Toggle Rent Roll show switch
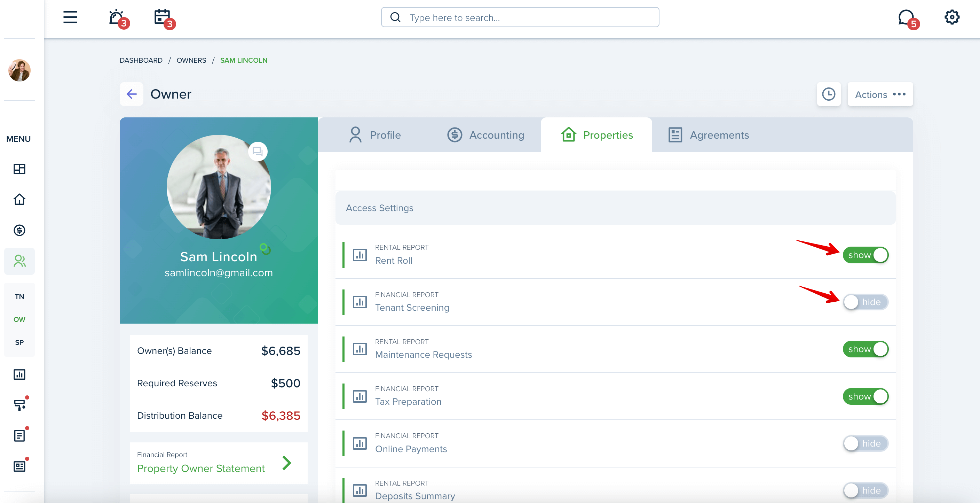 [x=865, y=255]
